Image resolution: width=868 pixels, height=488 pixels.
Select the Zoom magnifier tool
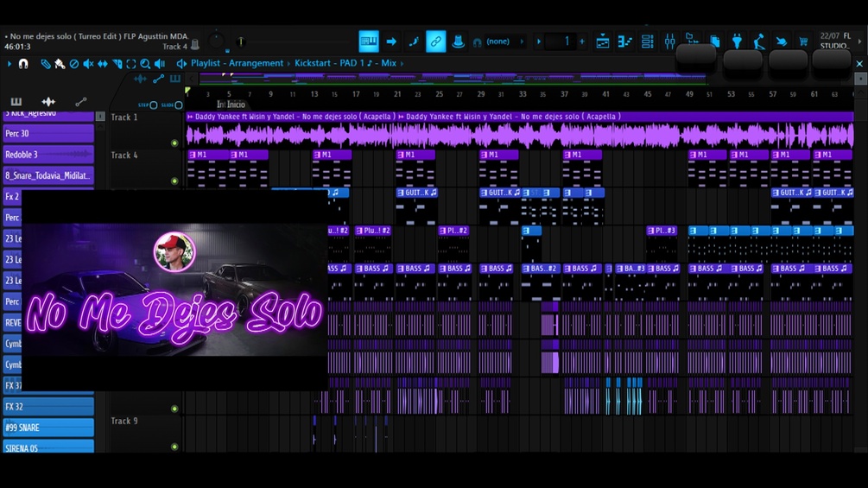(145, 64)
